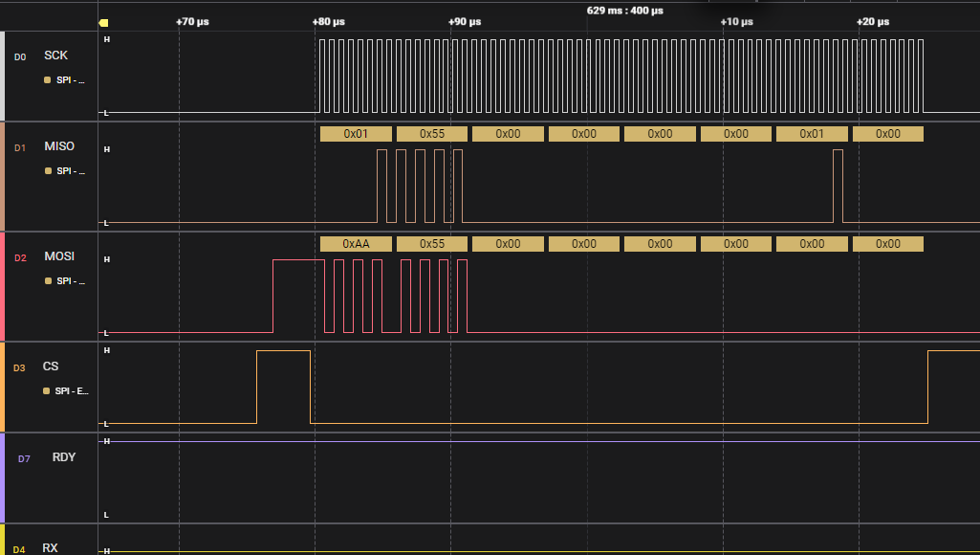Click the RX channel label
The width and height of the screenshot is (980, 555).
point(50,547)
